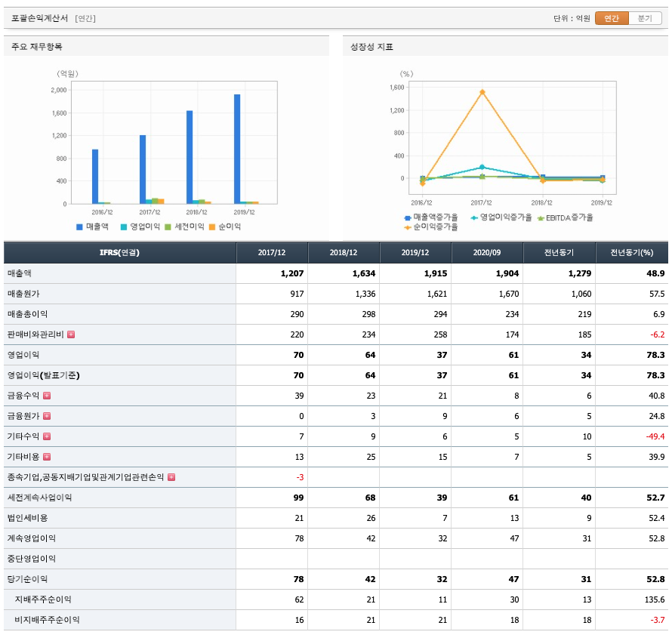Image resolution: width=672 pixels, height=638 pixels.
Task: Click the red -6.2 percentage value
Action: tap(657, 334)
